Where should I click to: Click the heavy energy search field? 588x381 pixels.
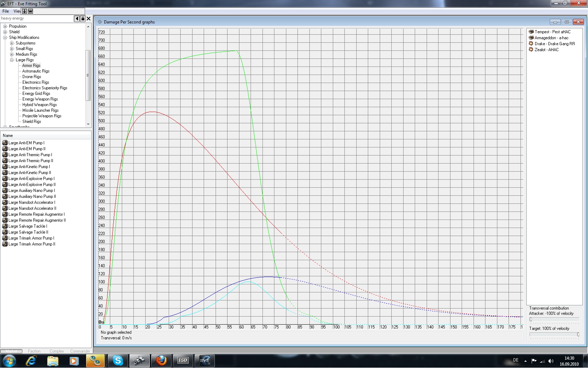coord(37,19)
